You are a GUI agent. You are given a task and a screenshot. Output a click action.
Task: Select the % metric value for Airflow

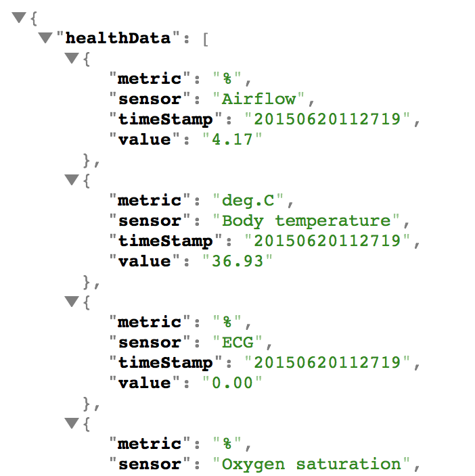point(227,78)
